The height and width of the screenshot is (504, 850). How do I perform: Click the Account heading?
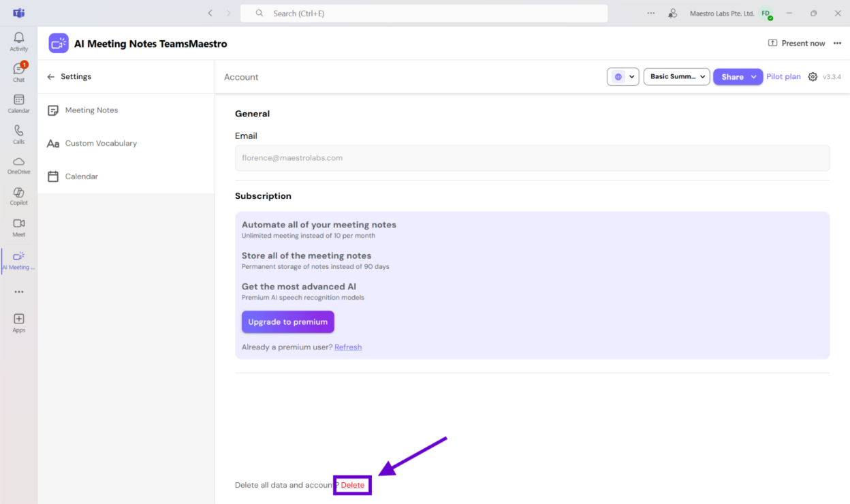pos(241,77)
